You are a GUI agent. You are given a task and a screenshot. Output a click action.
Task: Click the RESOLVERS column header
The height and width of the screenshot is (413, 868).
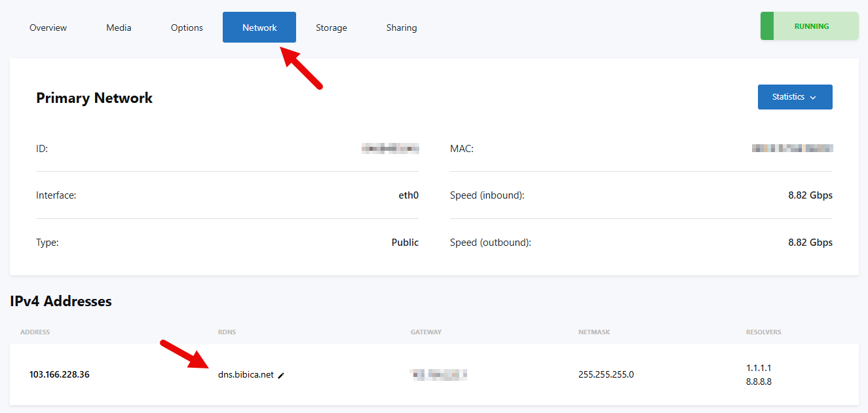[x=763, y=332]
